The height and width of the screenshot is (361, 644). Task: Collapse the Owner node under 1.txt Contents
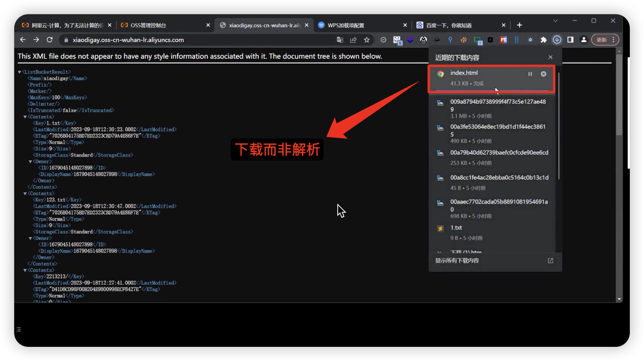click(x=30, y=162)
